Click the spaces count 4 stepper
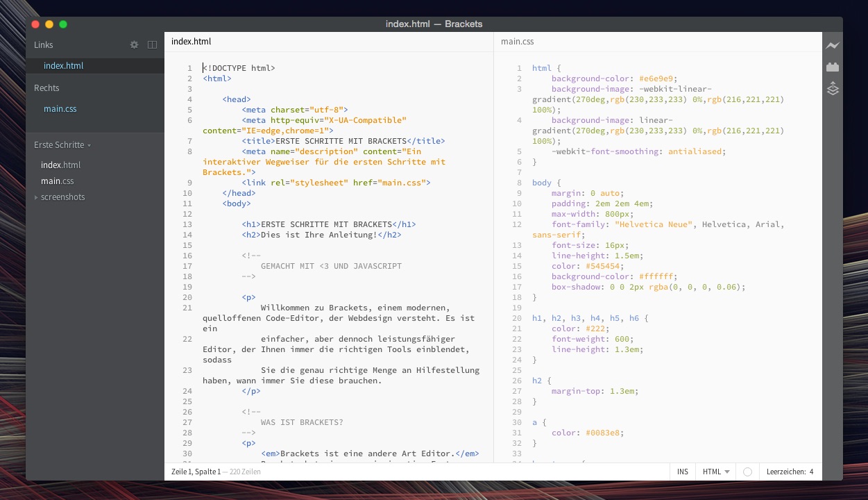 pos(810,472)
